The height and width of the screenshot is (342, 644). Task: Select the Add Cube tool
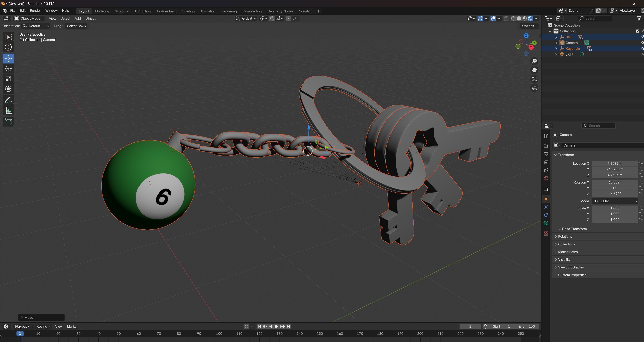tap(8, 122)
